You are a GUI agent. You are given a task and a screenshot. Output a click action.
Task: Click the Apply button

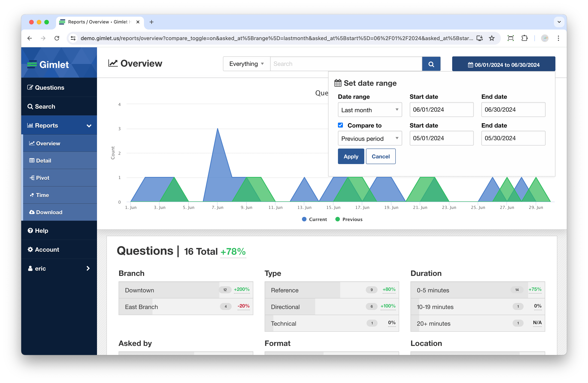tap(351, 156)
